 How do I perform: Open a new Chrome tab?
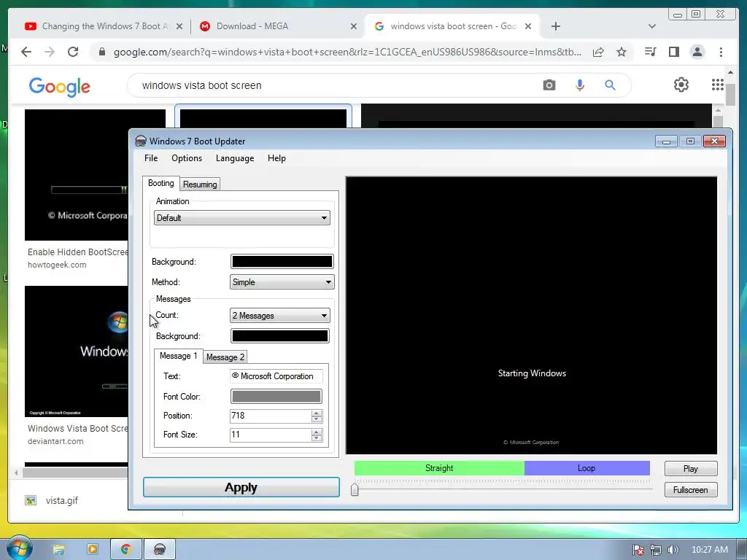555,26
